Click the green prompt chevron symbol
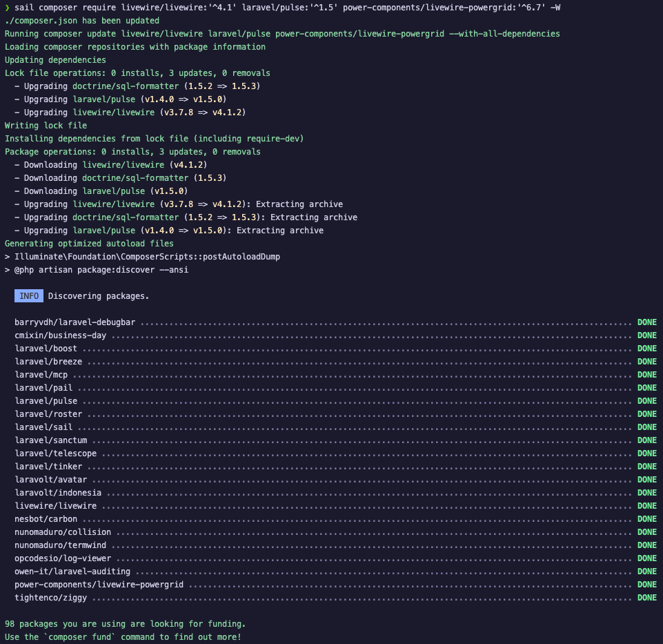Image resolution: width=663 pixels, height=644 pixels. [x=7, y=8]
